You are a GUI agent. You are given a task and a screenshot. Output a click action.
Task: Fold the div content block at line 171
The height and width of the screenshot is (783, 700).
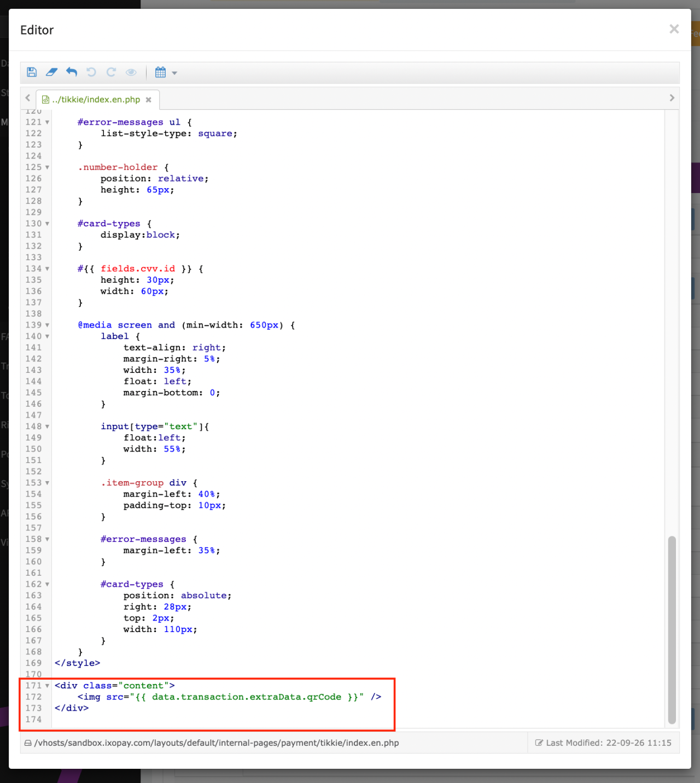[x=47, y=686]
